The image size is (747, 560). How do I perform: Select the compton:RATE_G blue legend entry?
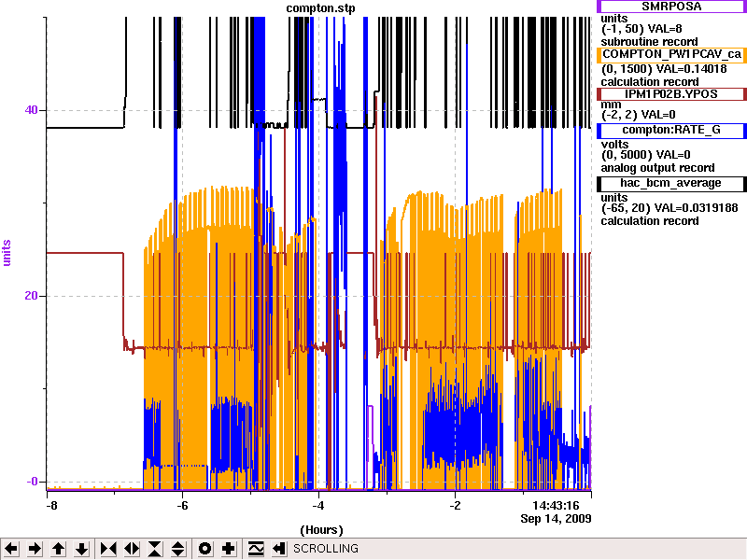[x=671, y=130]
